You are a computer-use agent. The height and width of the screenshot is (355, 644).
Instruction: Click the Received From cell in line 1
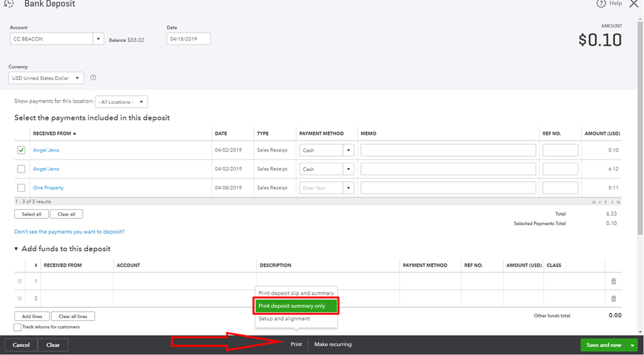coord(77,281)
